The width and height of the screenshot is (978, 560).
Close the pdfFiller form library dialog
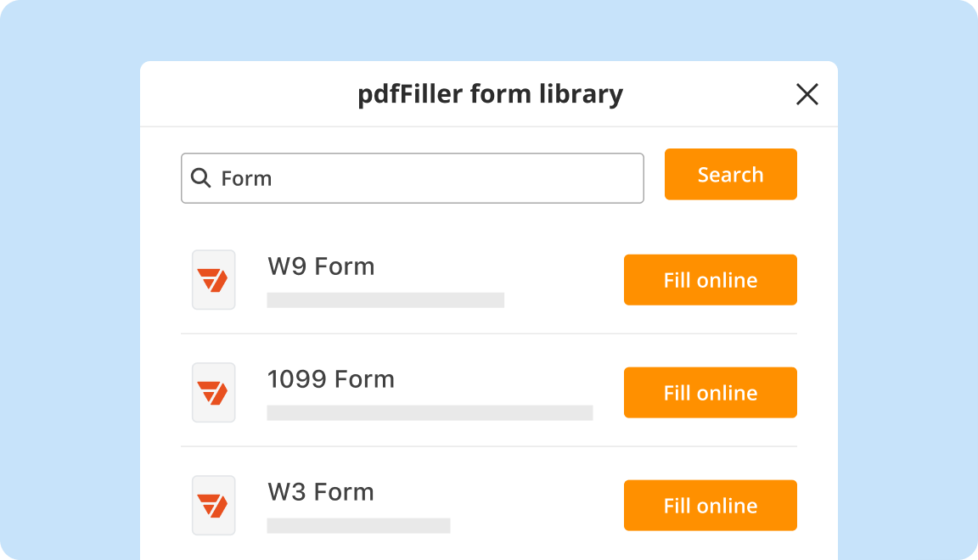tap(807, 94)
